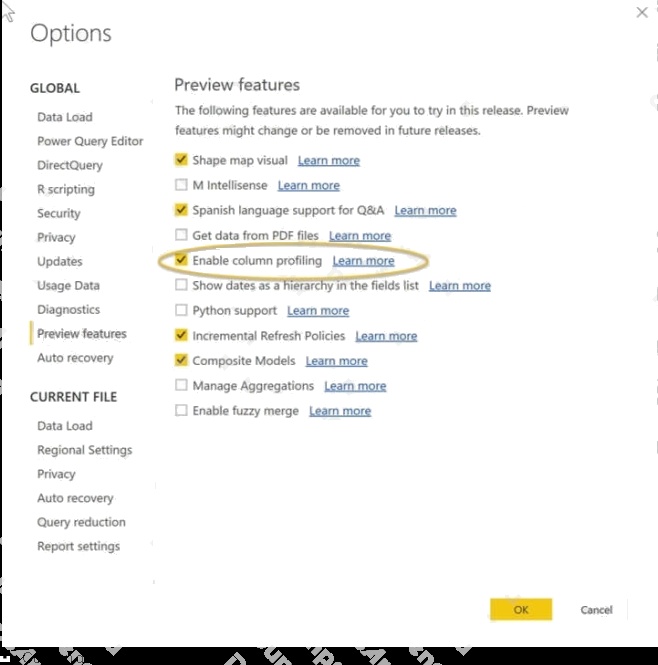Select Power Query Editor in Global settings
This screenshot has height=665, width=658.
[90, 141]
